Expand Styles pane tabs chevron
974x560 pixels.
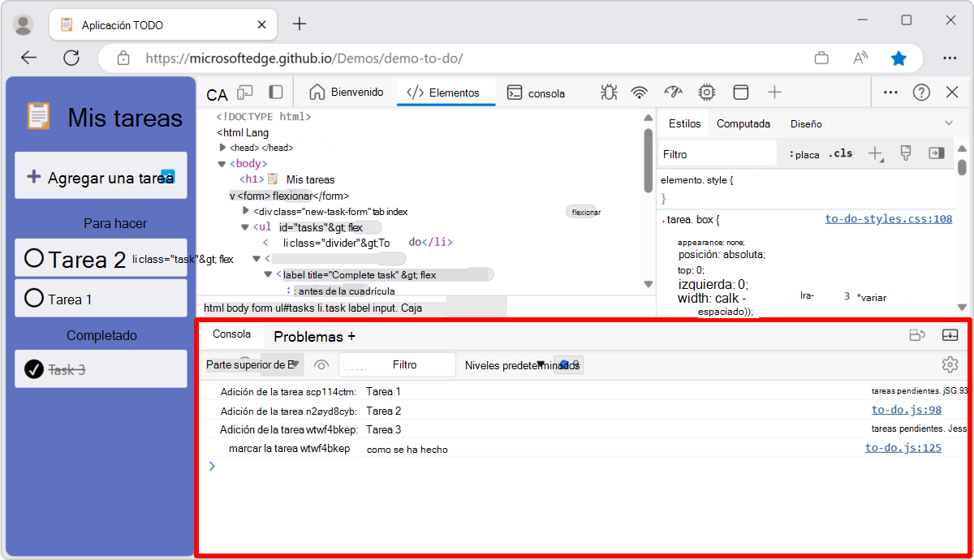[949, 123]
